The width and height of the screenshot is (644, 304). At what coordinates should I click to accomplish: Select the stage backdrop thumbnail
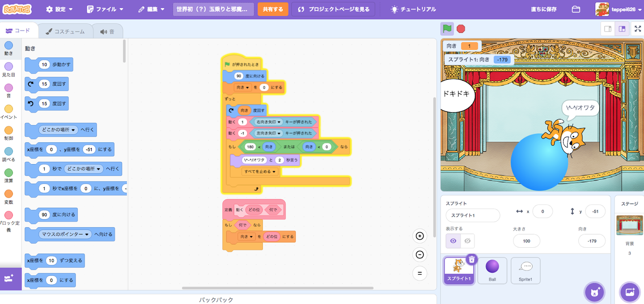[629, 225]
